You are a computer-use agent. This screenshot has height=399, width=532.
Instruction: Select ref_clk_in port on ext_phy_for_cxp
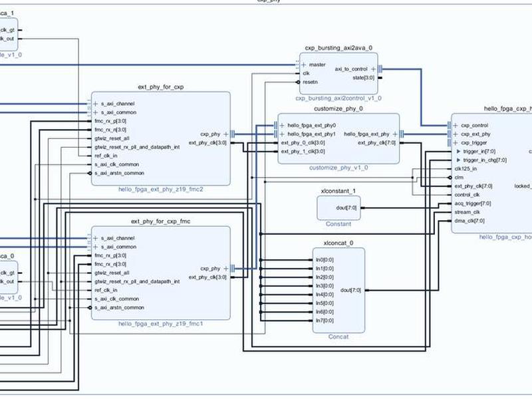[x=106, y=156]
